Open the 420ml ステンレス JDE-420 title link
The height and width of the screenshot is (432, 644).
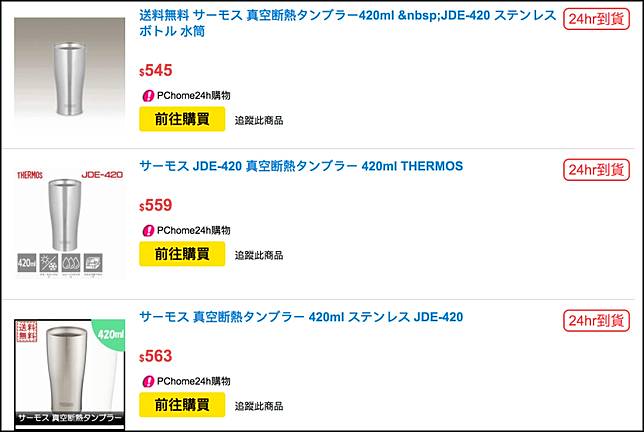301,317
